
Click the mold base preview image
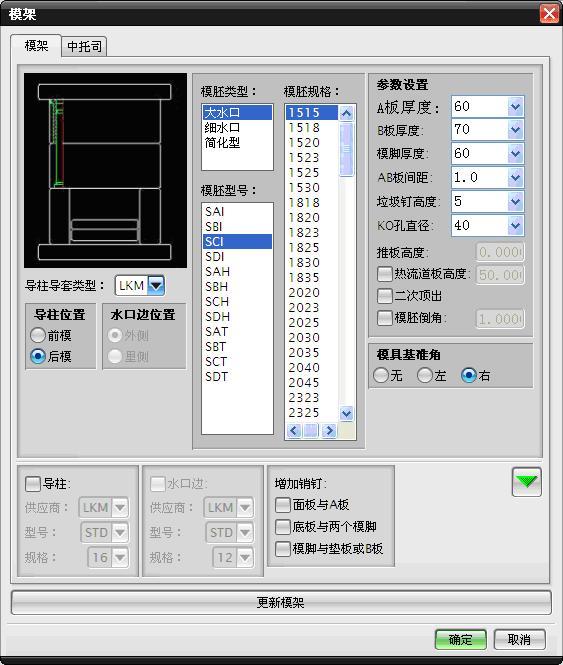pyautogui.click(x=105, y=170)
